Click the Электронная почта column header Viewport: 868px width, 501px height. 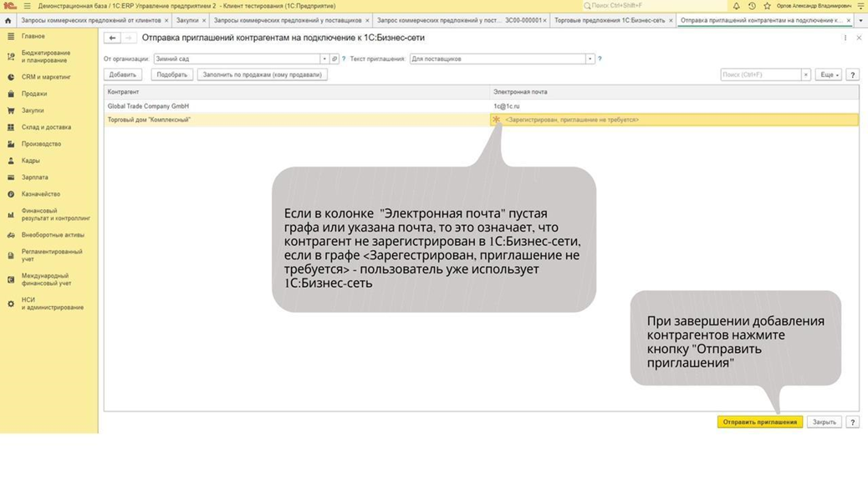pos(674,92)
